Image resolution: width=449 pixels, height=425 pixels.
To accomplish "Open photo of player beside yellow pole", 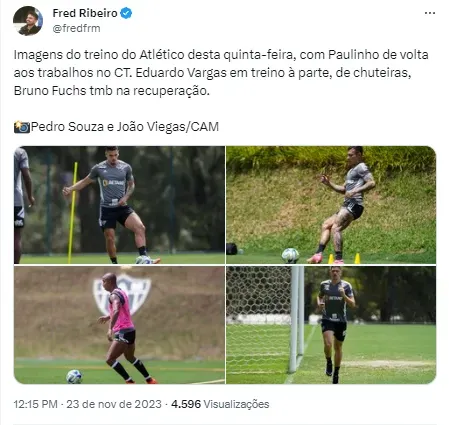I will click(119, 205).
